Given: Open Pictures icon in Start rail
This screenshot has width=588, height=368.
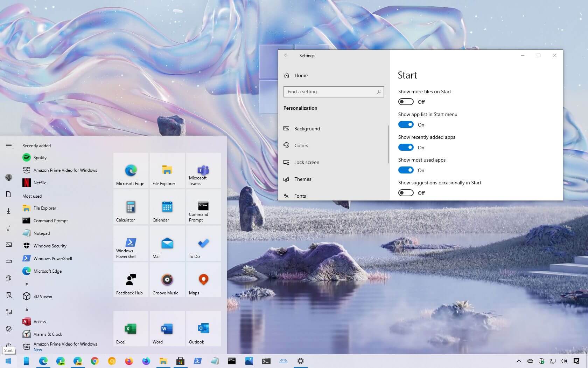Looking at the screenshot, I should [9, 245].
